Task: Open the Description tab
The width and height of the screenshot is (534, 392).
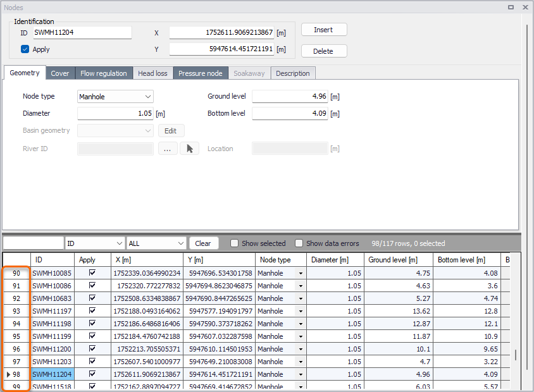Action: coord(293,73)
